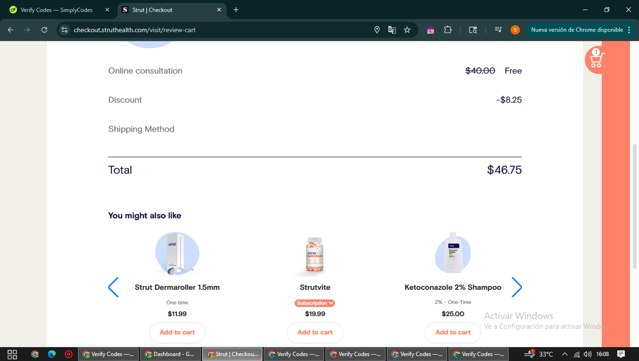
Task: Open the media controls icon
Action: point(498,30)
